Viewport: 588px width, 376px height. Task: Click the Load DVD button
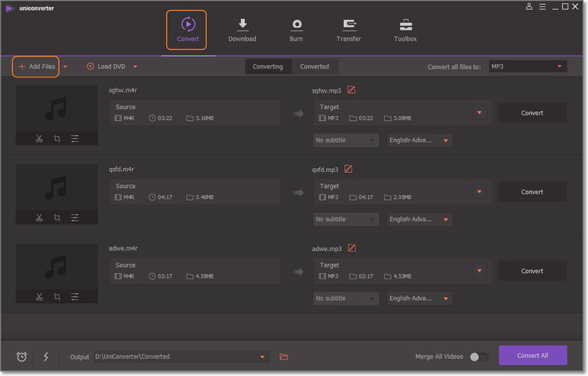107,66
